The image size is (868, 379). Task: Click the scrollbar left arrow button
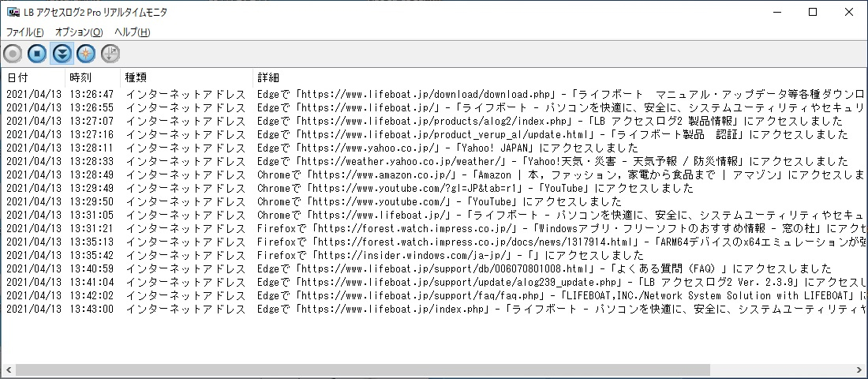coord(8,370)
